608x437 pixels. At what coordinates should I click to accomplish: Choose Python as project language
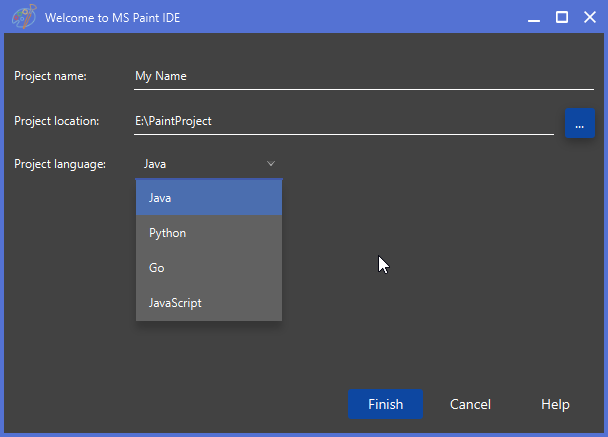209,233
